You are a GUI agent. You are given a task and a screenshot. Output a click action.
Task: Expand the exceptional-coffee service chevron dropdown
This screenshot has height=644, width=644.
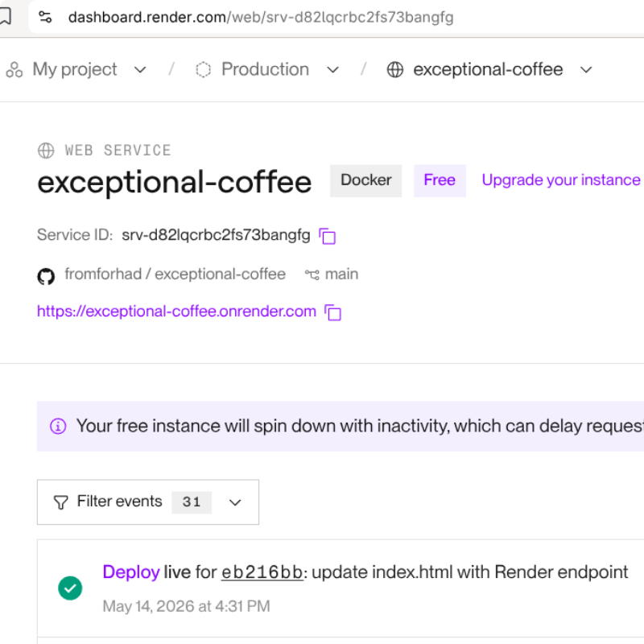click(586, 70)
